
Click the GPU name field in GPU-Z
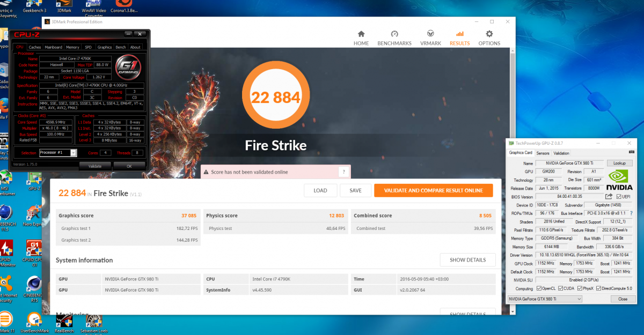(569, 163)
